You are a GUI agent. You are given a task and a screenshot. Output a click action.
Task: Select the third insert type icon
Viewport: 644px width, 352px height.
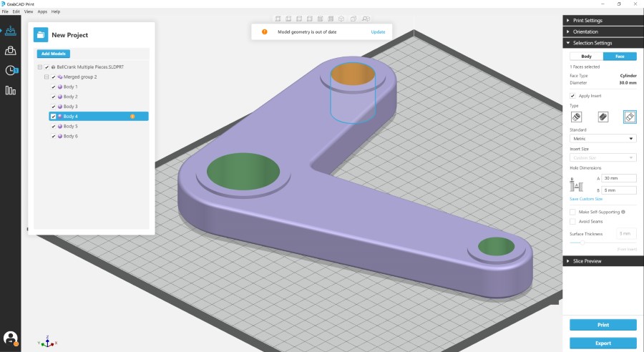(630, 117)
